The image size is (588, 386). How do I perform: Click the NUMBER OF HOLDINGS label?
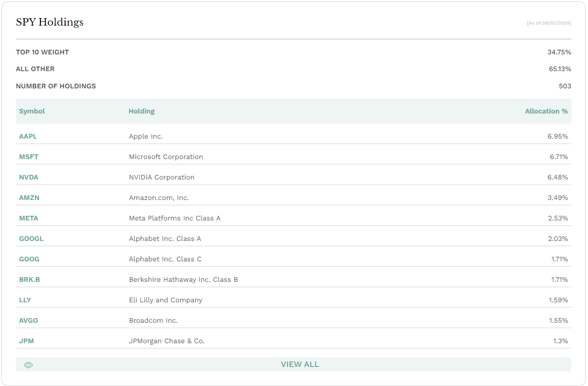[56, 86]
